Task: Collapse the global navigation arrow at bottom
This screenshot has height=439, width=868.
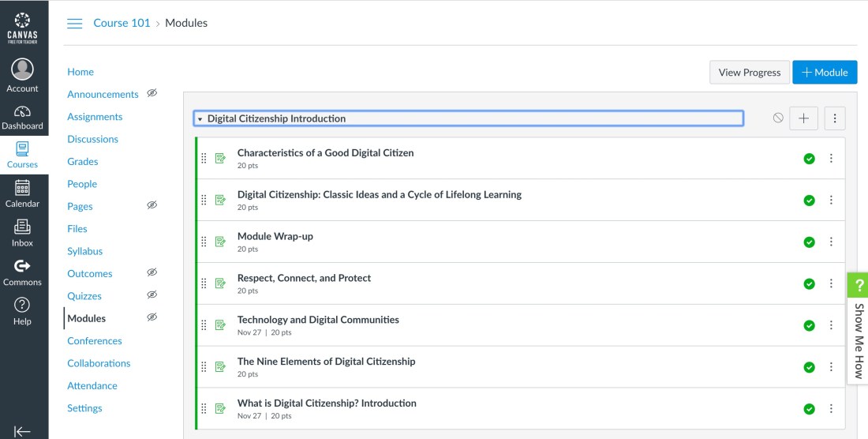Action: coord(22,431)
